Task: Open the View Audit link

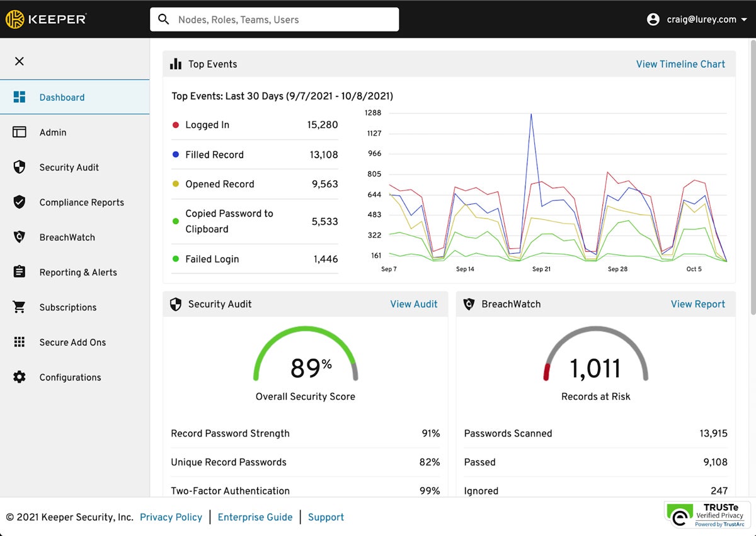Action: tap(413, 304)
